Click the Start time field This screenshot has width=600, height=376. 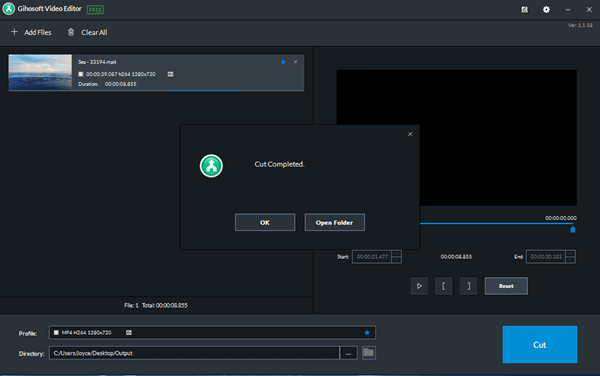pyautogui.click(x=372, y=257)
